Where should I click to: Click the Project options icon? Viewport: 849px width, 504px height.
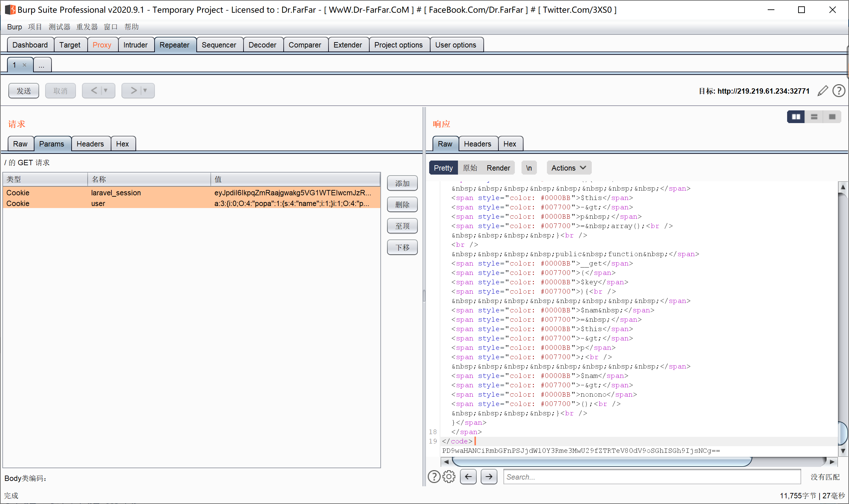[398, 44]
